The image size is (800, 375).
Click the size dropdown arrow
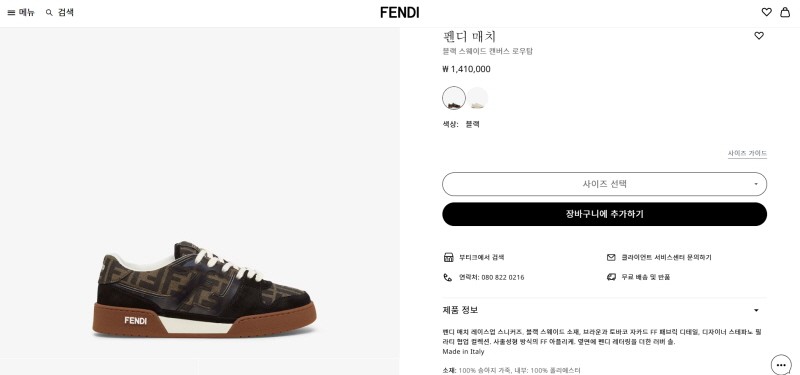[756, 184]
